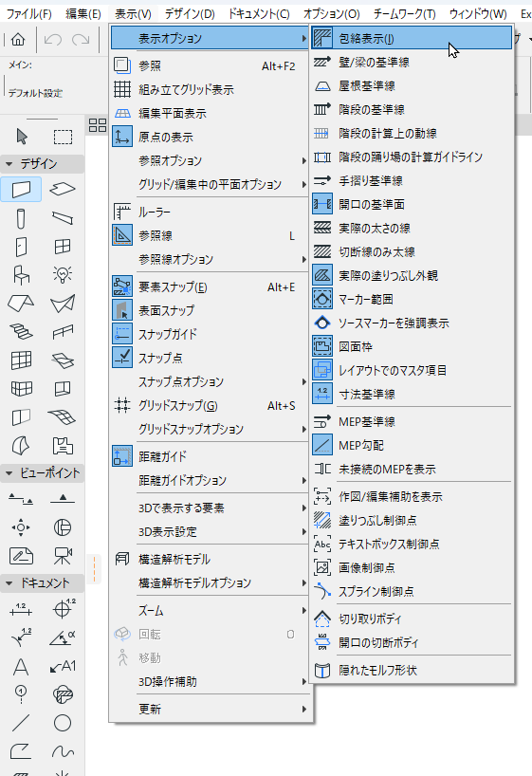Click the Redo arrow
Viewport: 532px width, 776px height.
(81, 39)
